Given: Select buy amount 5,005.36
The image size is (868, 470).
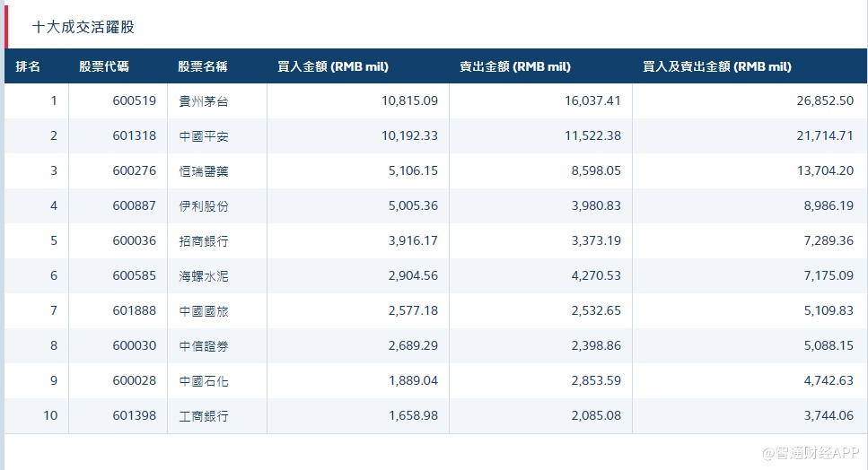Looking at the screenshot, I should [413, 205].
